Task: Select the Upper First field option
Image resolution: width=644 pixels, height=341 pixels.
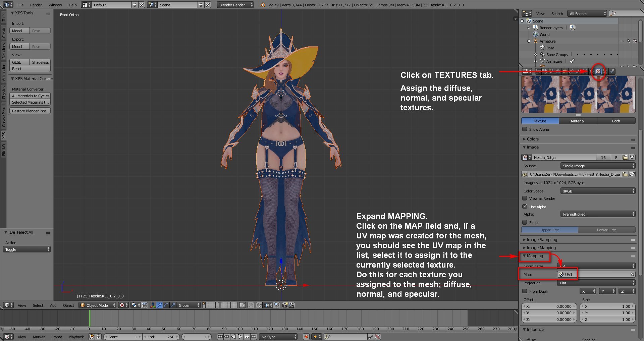Action: [549, 230]
